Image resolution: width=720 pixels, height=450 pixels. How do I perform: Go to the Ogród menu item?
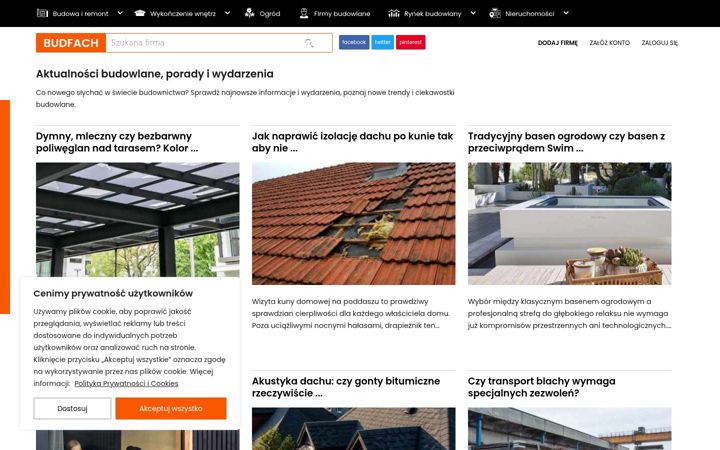(270, 14)
